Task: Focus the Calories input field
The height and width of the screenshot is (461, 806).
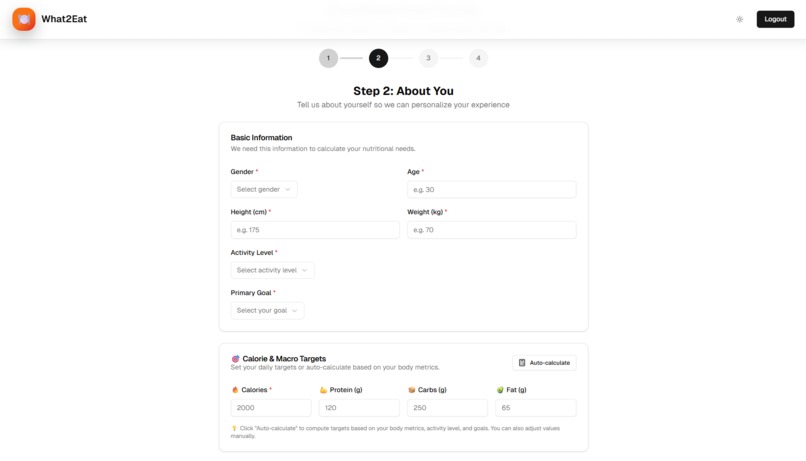Action: pos(271,408)
